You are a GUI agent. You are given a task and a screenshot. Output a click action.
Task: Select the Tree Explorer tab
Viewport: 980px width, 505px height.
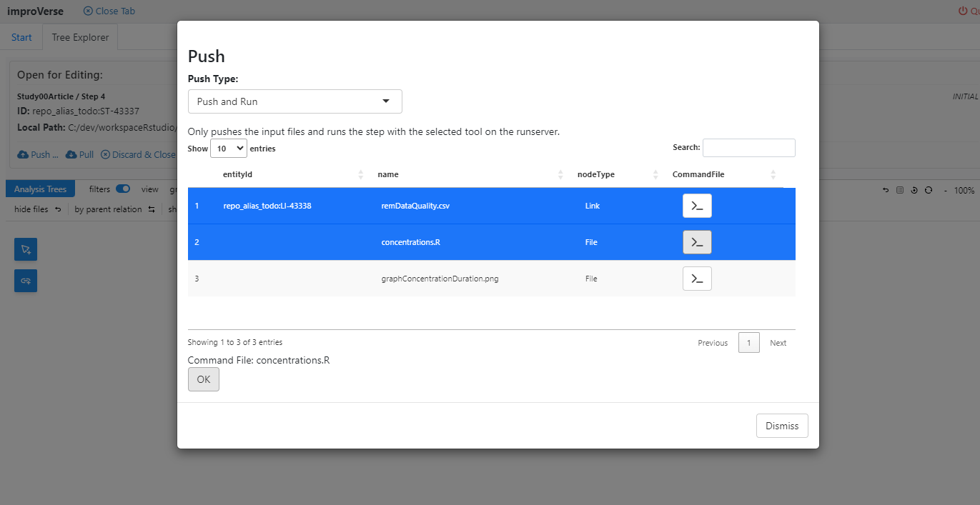(80, 37)
